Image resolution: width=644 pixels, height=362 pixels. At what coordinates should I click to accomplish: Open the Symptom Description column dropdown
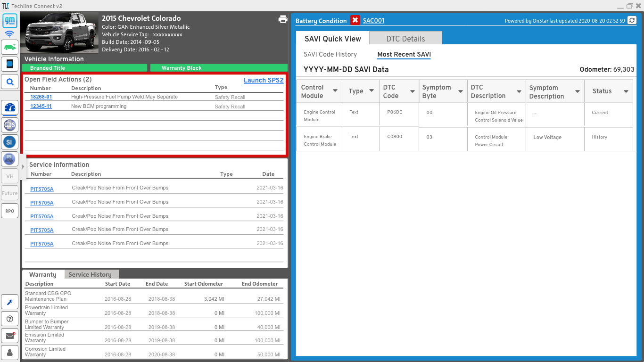pos(578,91)
